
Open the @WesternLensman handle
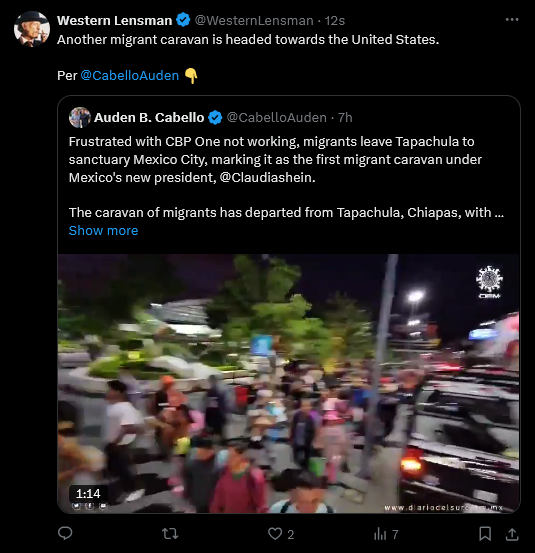(x=254, y=20)
